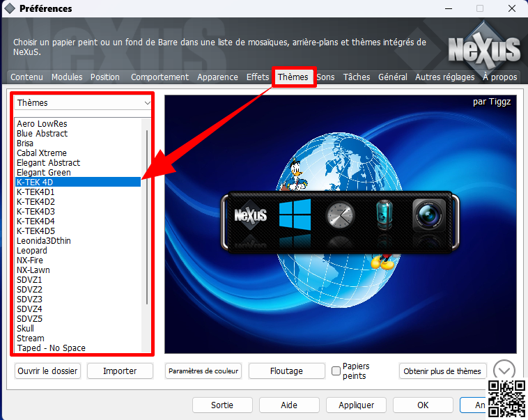Confirm with the OK button

tap(423, 405)
